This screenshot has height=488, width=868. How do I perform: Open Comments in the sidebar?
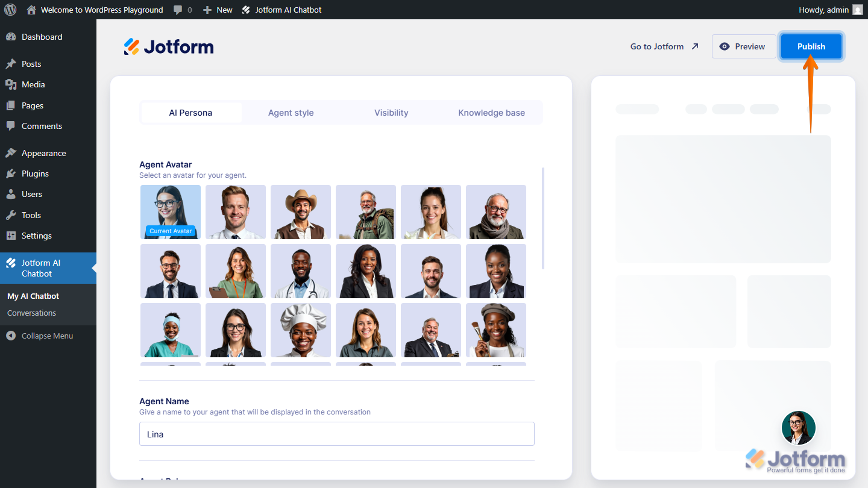pos(48,126)
